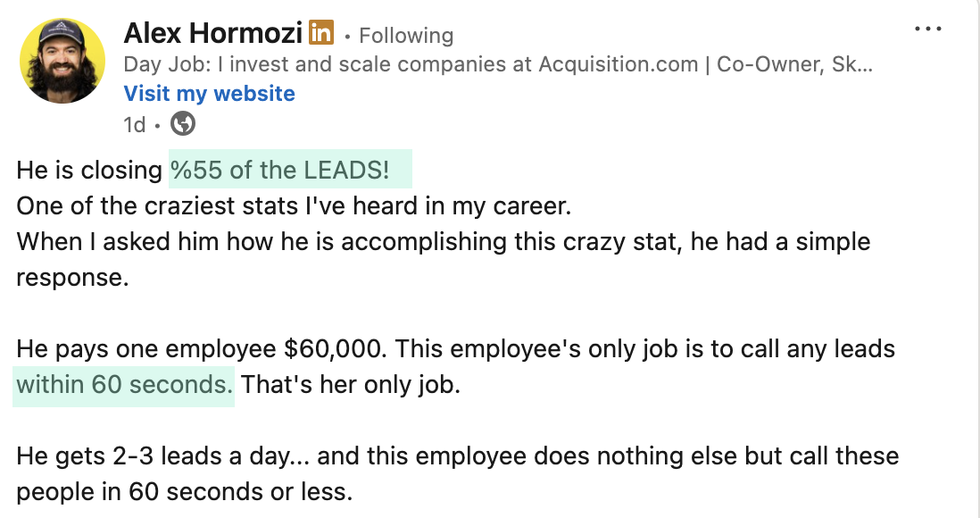
Task: Open the "Visit my website" link
Action: [209, 94]
